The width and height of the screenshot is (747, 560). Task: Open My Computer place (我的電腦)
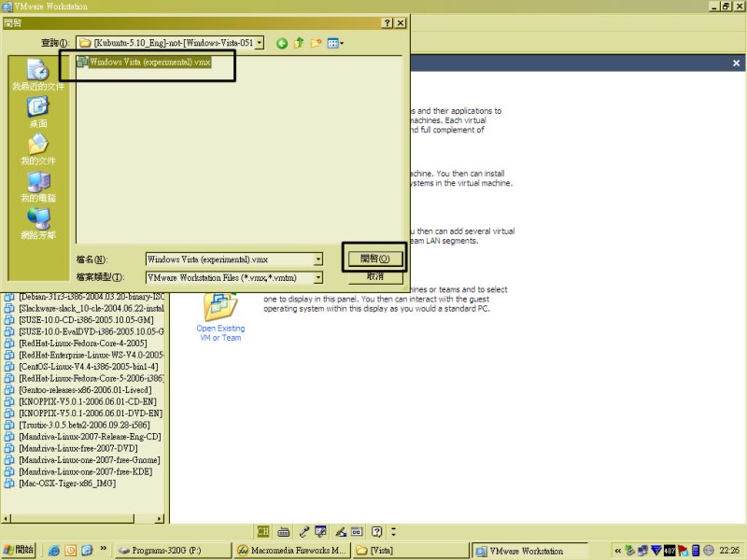coord(38,187)
